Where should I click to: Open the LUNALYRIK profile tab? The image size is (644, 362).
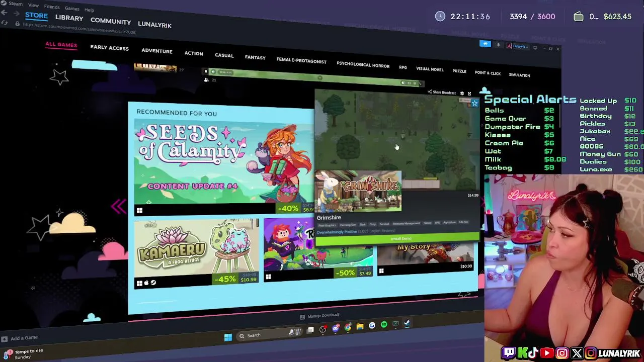coord(154,25)
